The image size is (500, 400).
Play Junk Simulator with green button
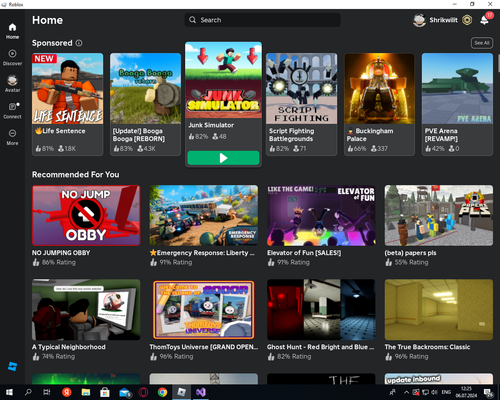223,158
